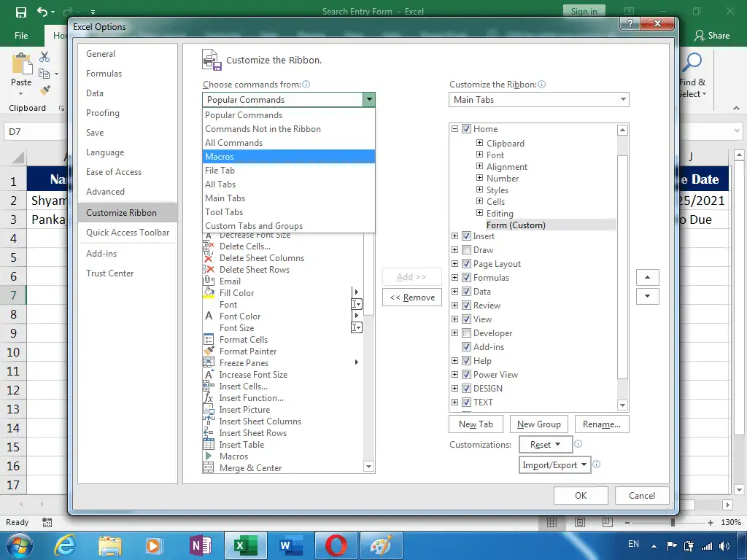
Task: Select the Insert Sheet Columns icon
Action: click(208, 421)
